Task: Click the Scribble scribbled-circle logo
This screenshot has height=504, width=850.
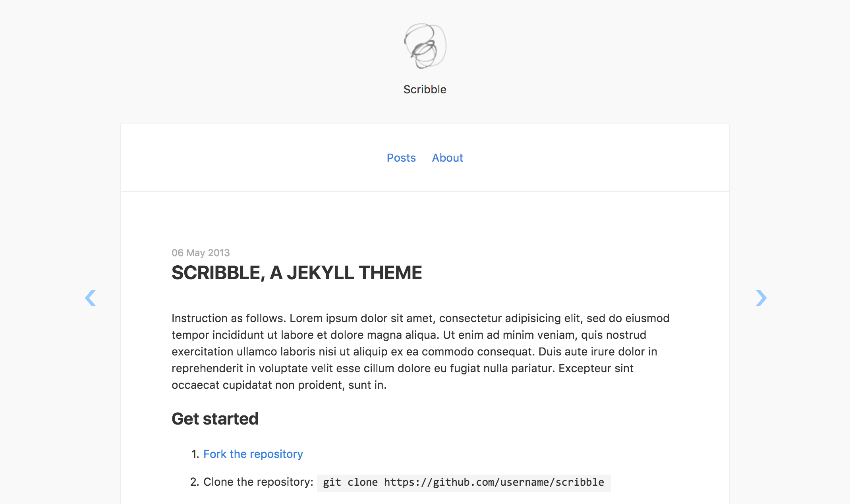Action: 425,46
